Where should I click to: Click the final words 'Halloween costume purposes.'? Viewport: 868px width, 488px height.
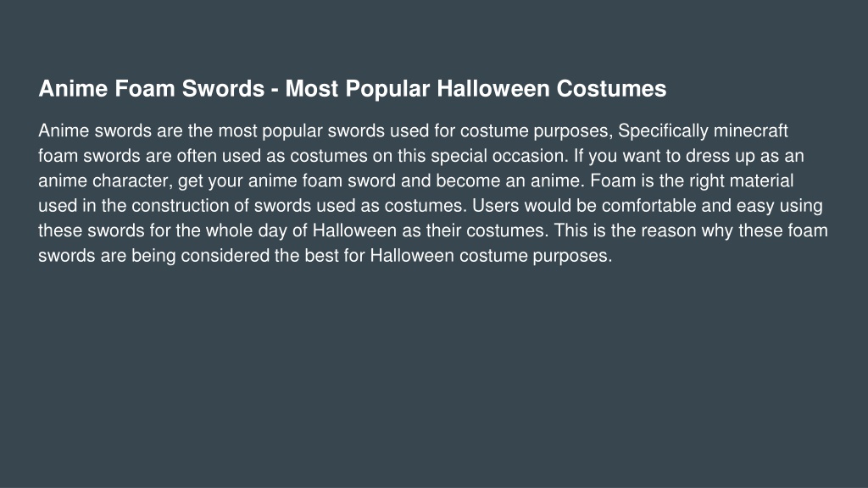[x=491, y=256]
